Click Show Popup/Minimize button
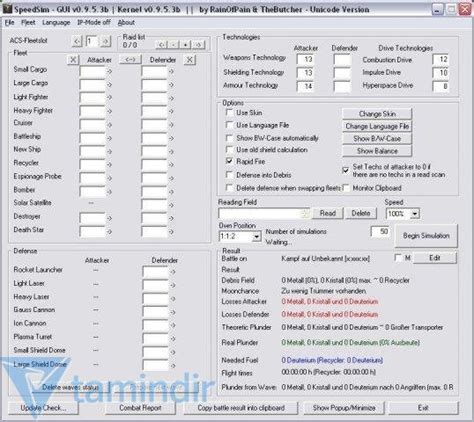The height and width of the screenshot is (422, 474). [344, 408]
